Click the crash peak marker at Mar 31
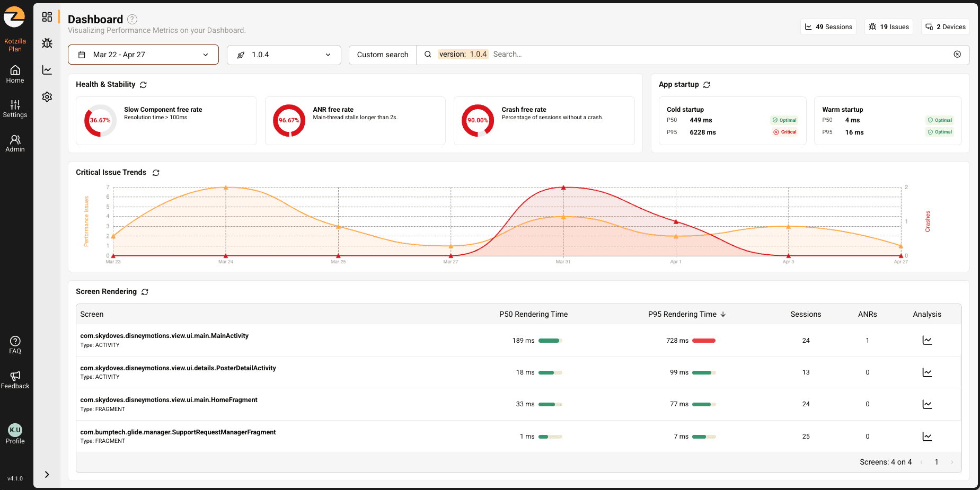The image size is (980, 490). pyautogui.click(x=563, y=188)
